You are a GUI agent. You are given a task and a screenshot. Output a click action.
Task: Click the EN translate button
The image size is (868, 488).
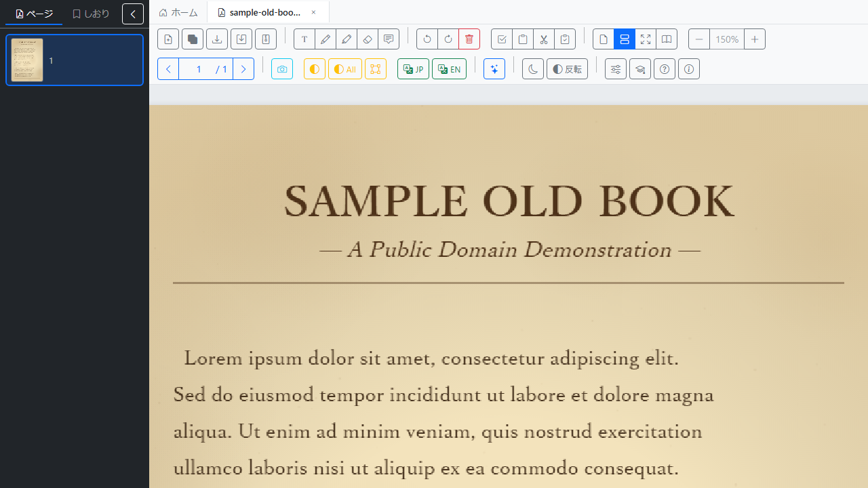tap(449, 69)
